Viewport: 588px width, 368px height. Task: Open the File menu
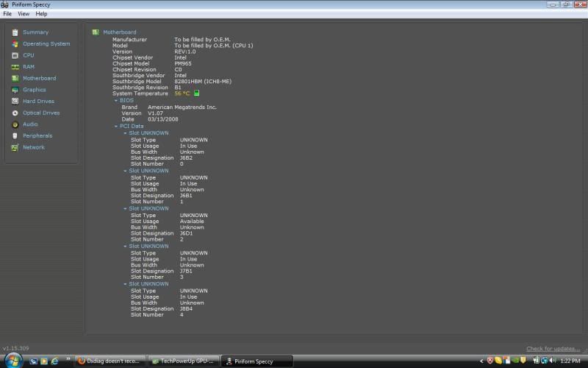pyautogui.click(x=7, y=14)
